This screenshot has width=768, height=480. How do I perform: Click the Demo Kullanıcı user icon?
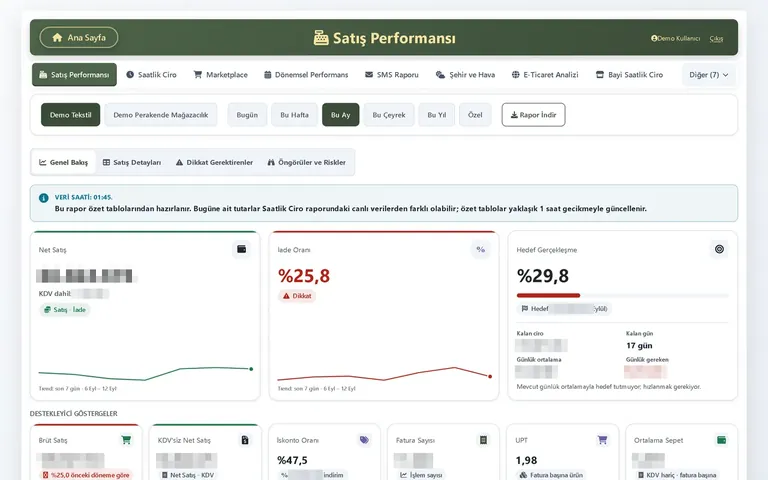(x=654, y=38)
